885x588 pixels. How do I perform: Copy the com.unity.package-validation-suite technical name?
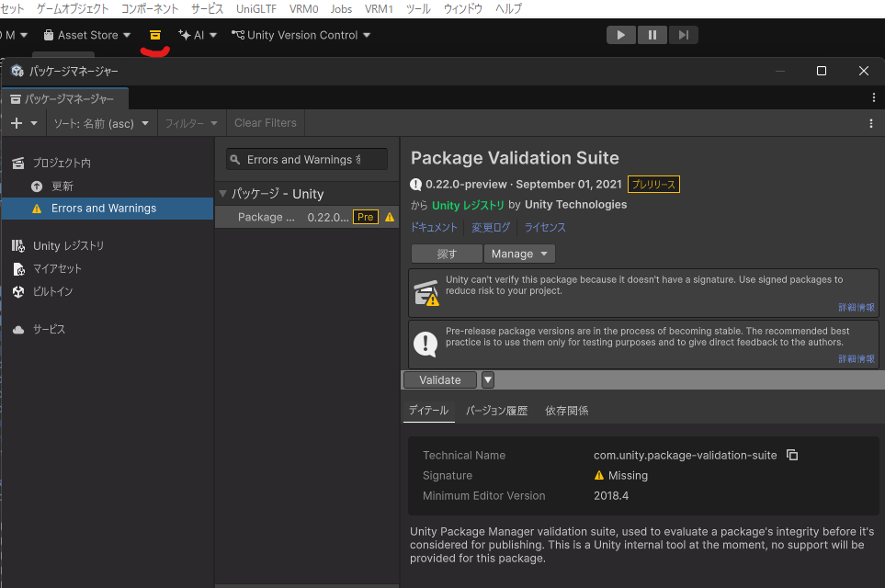[x=791, y=455]
